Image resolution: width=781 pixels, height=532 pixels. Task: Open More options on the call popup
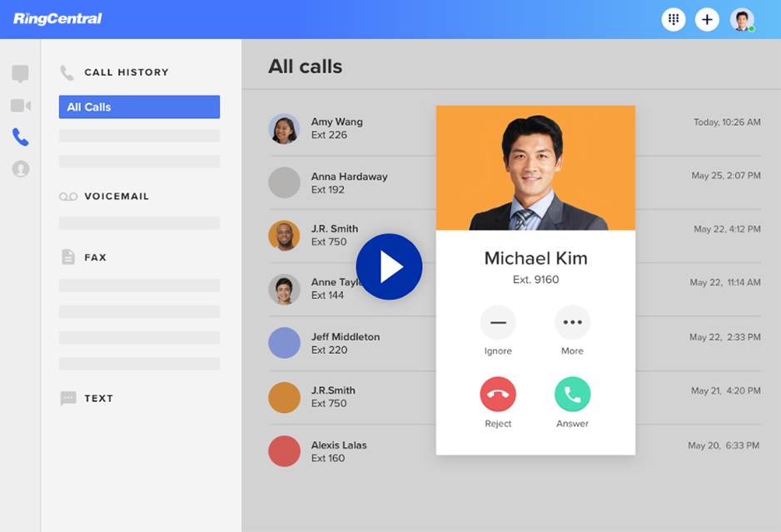click(x=572, y=321)
